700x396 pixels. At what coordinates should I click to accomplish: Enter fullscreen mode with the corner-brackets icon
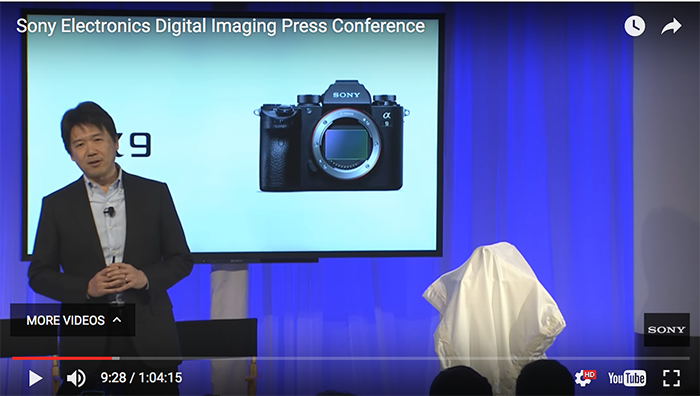(671, 378)
